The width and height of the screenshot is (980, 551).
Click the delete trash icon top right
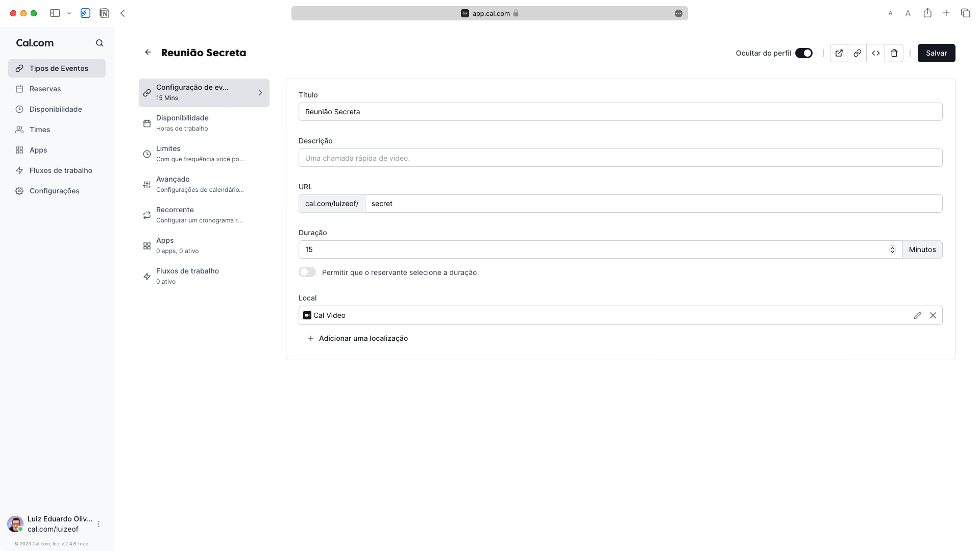point(894,53)
